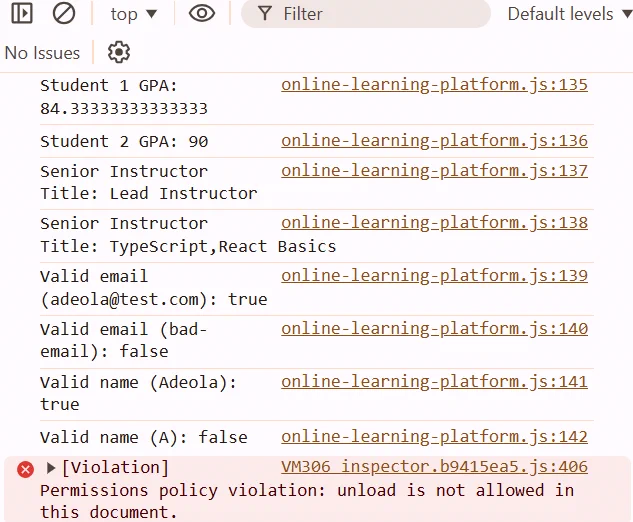Select the 'Student 1 GPA:' log text
633x522 pixels.
(109, 86)
